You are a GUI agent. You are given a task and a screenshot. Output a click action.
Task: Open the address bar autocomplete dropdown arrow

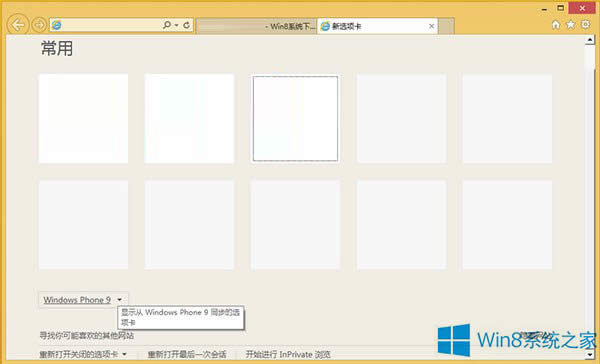click(x=176, y=26)
